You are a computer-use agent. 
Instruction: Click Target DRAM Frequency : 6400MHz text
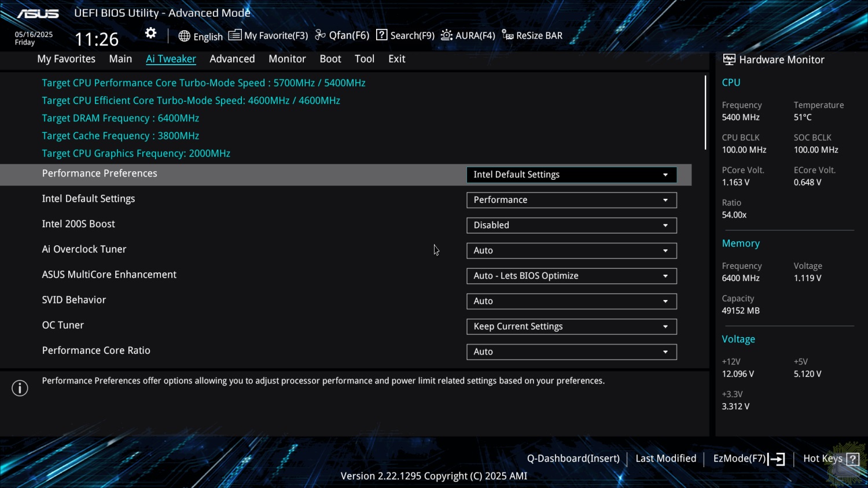(120, 118)
